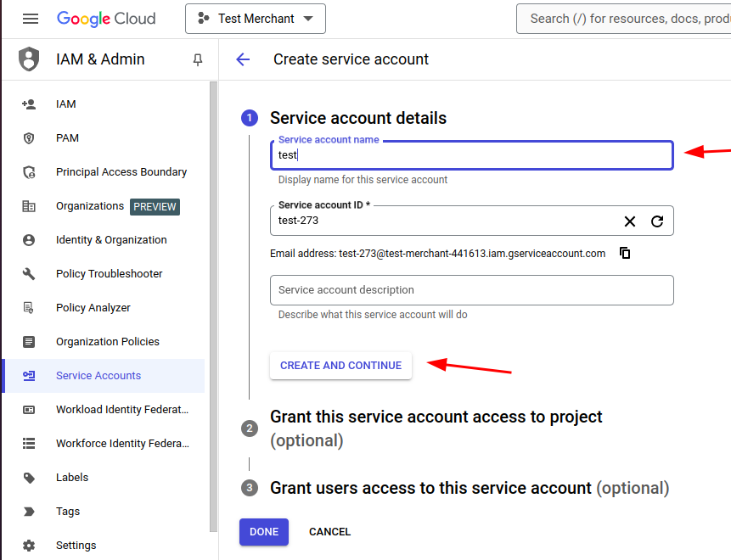Image resolution: width=731 pixels, height=560 pixels.
Task: Focus the Service account description field
Action: pos(472,290)
